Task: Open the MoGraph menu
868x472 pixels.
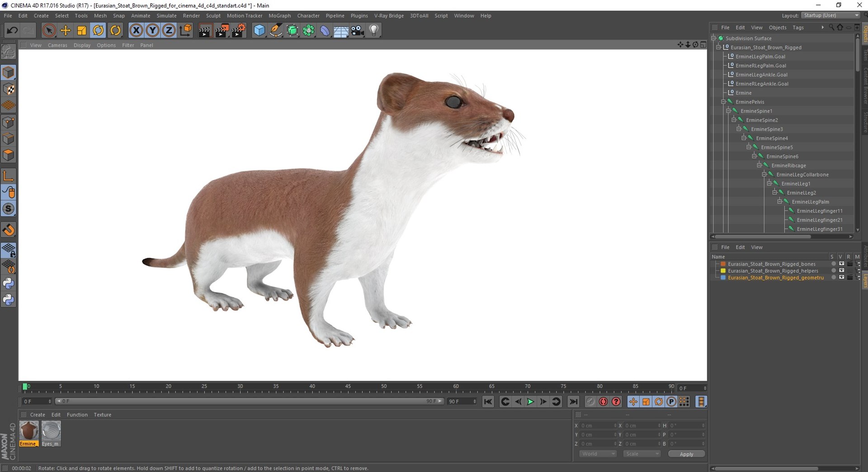Action: click(279, 15)
